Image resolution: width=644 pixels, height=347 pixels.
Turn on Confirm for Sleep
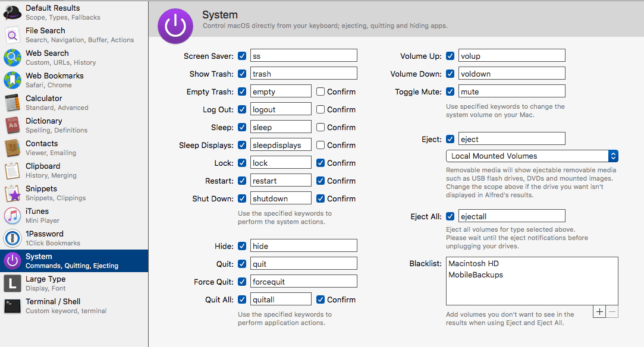(x=321, y=127)
